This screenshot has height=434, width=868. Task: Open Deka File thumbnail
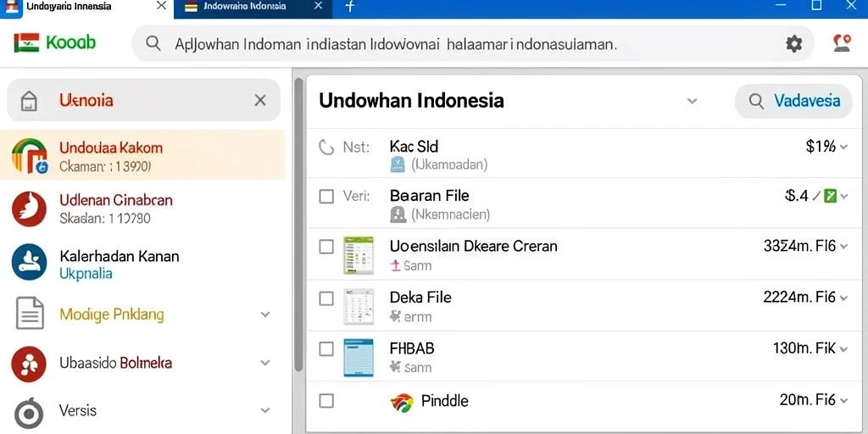(359, 307)
